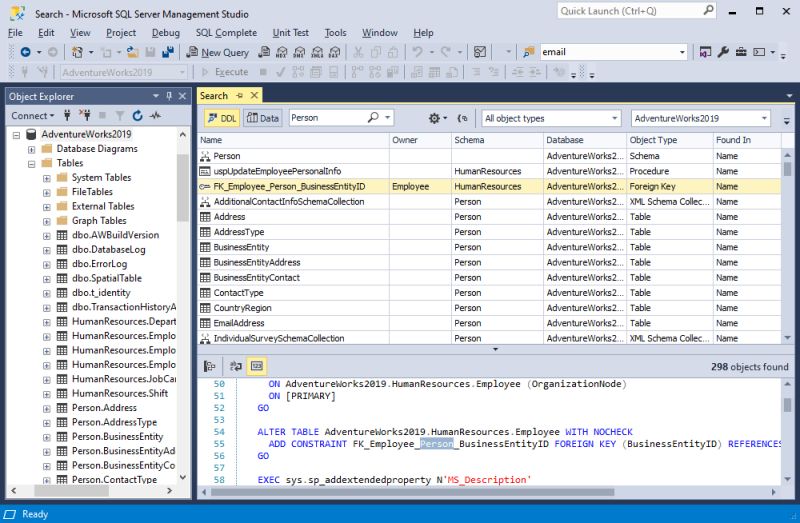Collapse the AdventureWorks2019 database node
The height and width of the screenshot is (523, 800).
16,135
